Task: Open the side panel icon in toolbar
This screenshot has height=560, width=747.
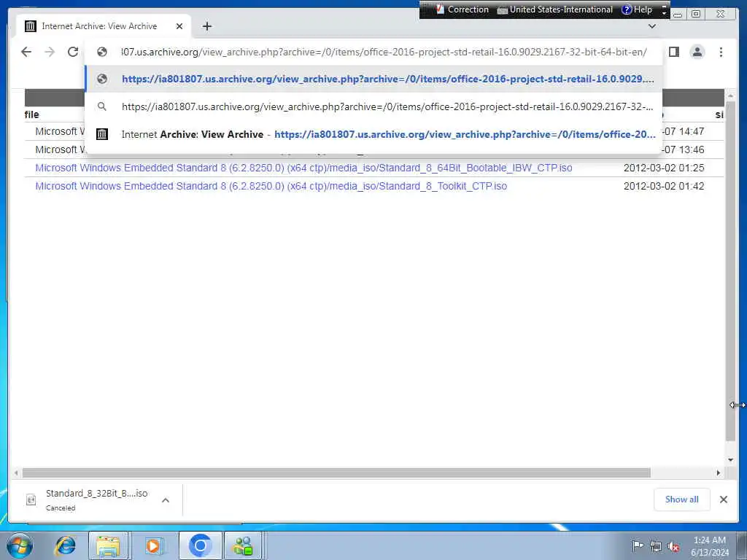Action: point(673,52)
